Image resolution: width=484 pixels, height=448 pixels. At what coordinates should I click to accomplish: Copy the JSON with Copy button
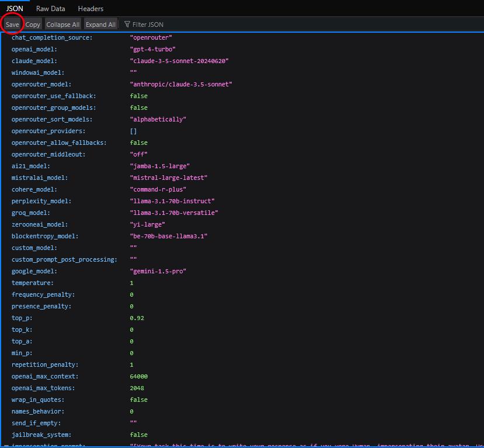pyautogui.click(x=33, y=25)
